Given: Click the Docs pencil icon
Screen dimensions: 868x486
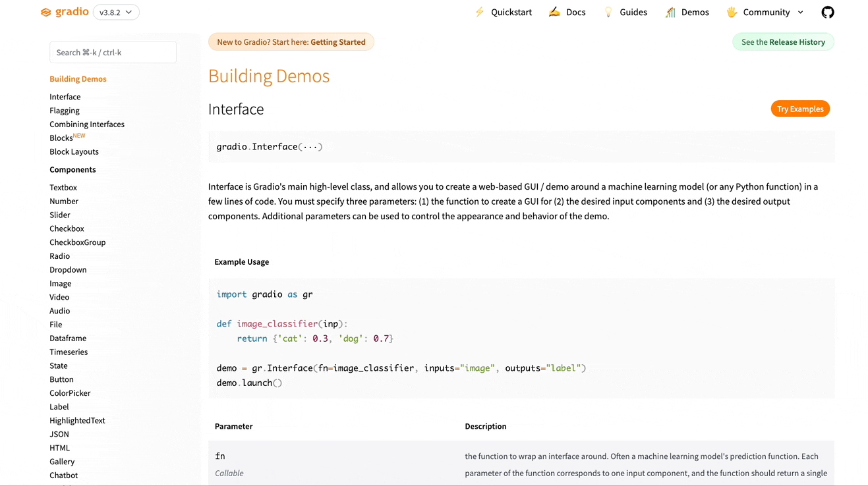Looking at the screenshot, I should [x=554, y=13].
